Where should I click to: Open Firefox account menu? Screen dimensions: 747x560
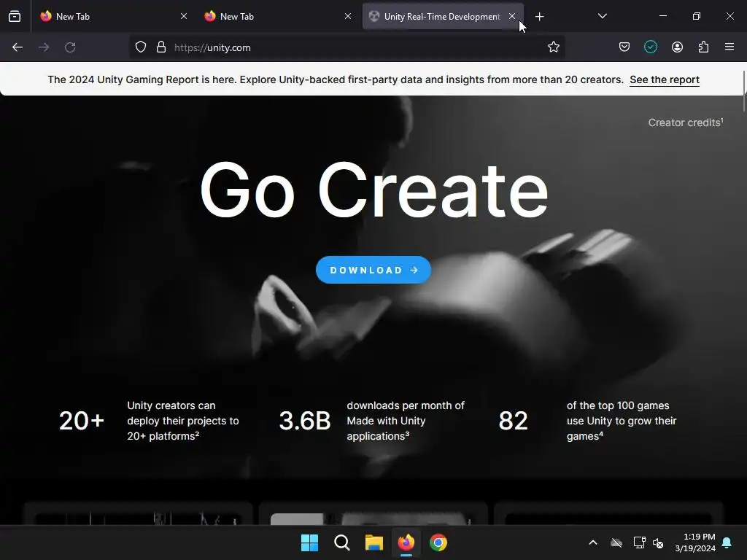tap(677, 47)
